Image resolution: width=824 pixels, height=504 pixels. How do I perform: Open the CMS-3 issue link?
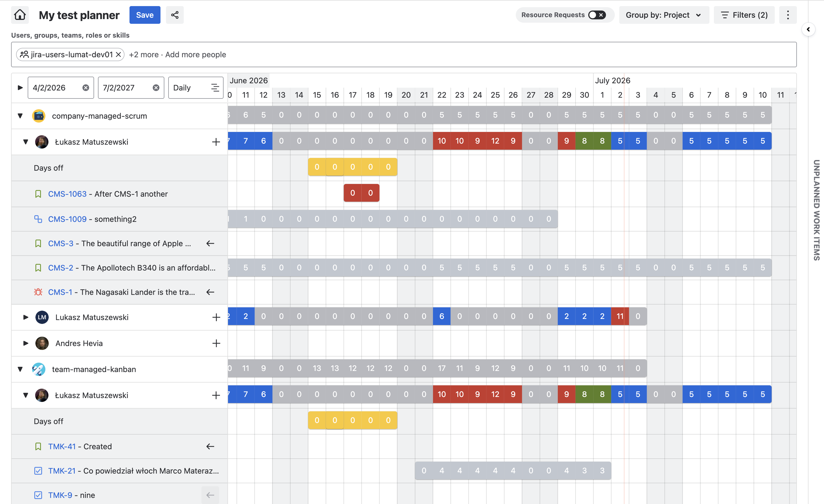click(x=61, y=243)
